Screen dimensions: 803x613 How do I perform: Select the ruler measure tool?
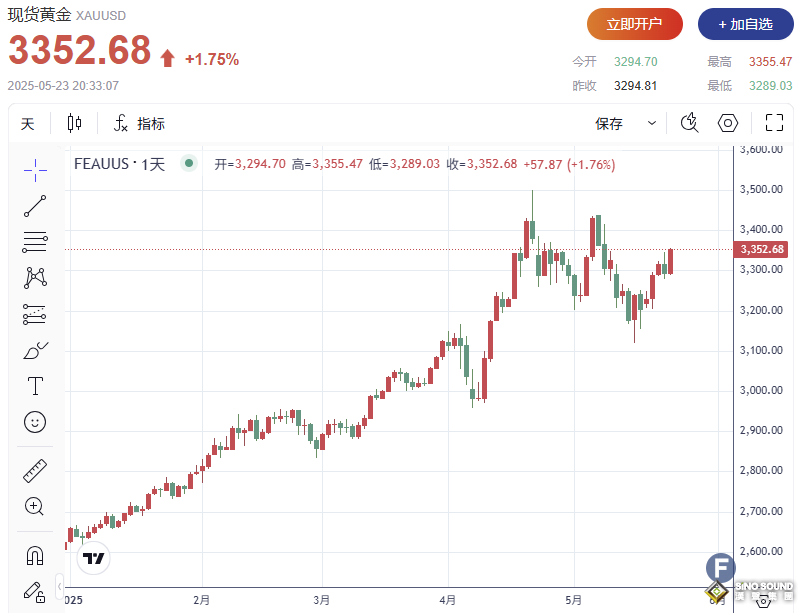tap(35, 470)
